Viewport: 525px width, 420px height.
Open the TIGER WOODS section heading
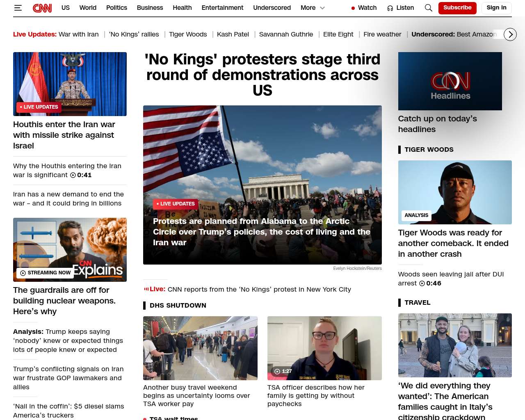pos(429,150)
